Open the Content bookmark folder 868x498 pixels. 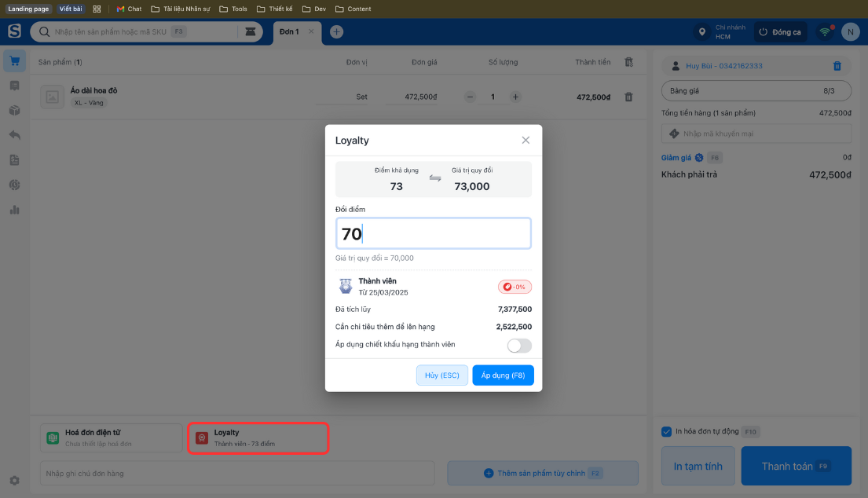[x=353, y=9]
